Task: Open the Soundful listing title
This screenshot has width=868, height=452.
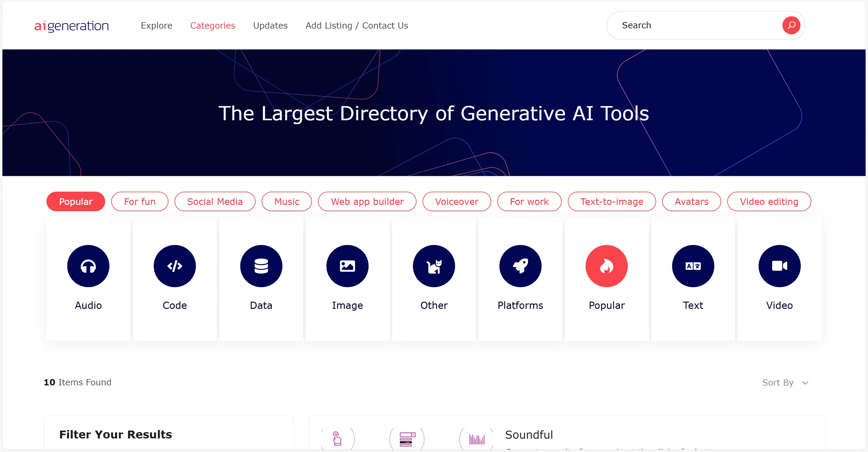Action: 529,435
